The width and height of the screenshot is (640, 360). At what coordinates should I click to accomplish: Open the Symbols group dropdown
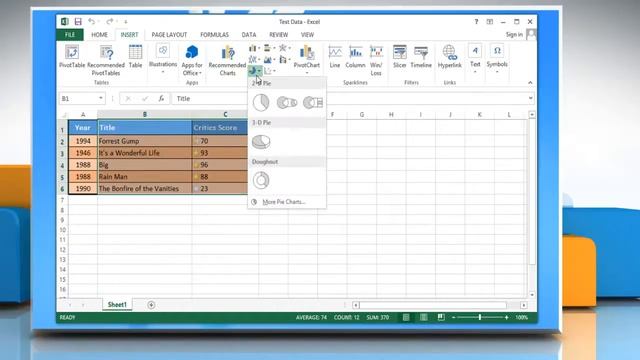click(x=497, y=59)
